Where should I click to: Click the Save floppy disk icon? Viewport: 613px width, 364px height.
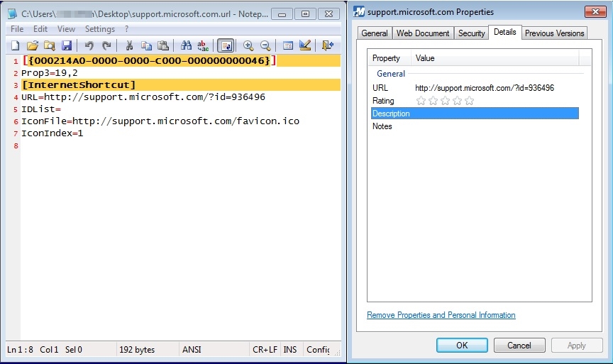click(67, 45)
